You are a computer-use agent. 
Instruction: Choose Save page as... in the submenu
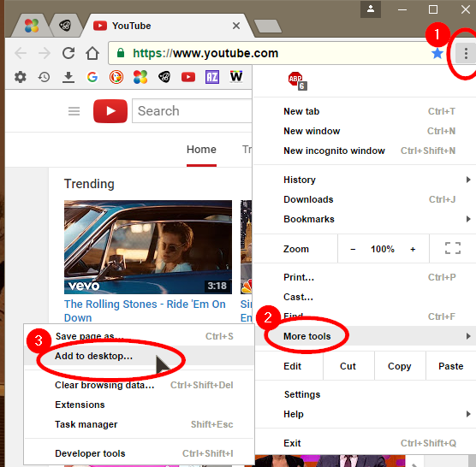pos(139,336)
